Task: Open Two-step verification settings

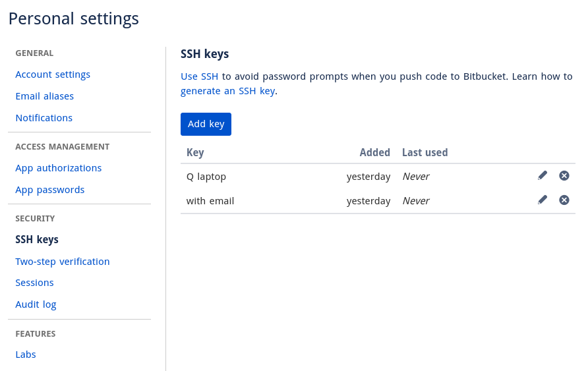Action: (x=63, y=262)
